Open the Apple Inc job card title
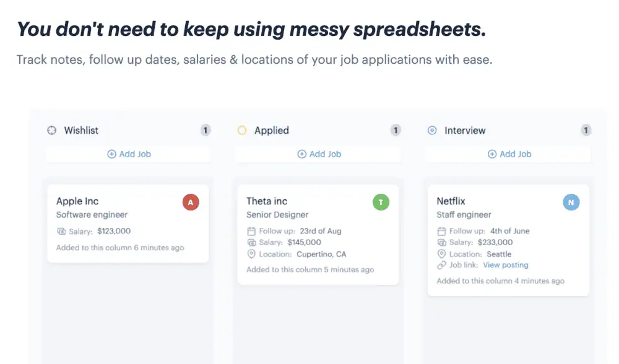The image size is (619, 364). click(77, 201)
